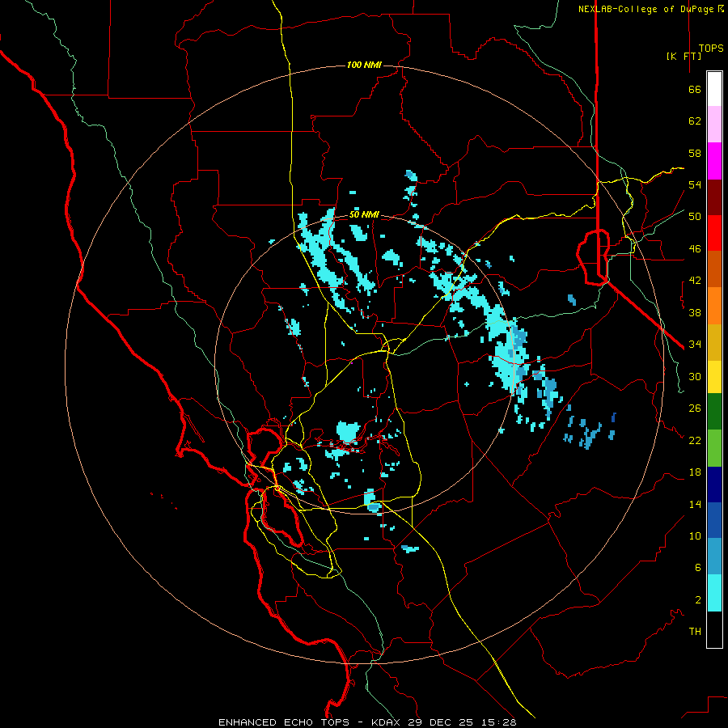Click the "42" legend value
This screenshot has width=728, height=728.
[695, 281]
